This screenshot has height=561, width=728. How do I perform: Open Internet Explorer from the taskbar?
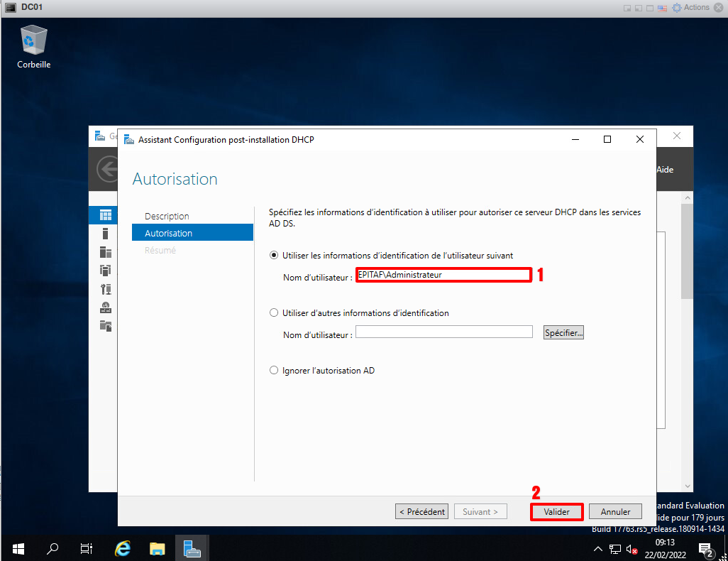pos(123,548)
